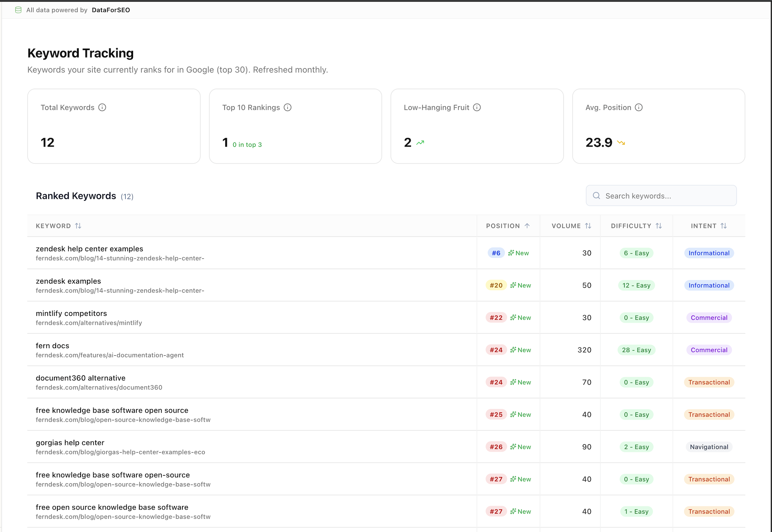This screenshot has width=772, height=532.
Task: Click Low-Hanging Fruit info icon
Action: [x=477, y=107]
